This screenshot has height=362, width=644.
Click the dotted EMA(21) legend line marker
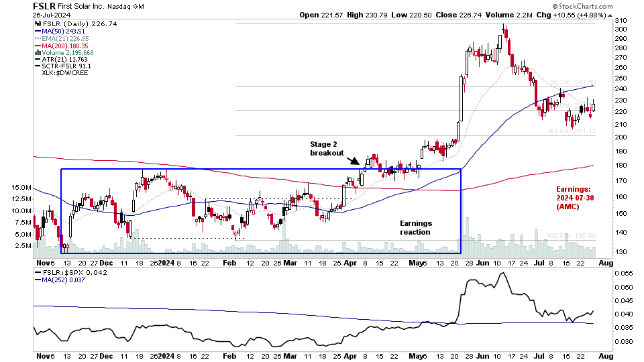tap(38, 39)
